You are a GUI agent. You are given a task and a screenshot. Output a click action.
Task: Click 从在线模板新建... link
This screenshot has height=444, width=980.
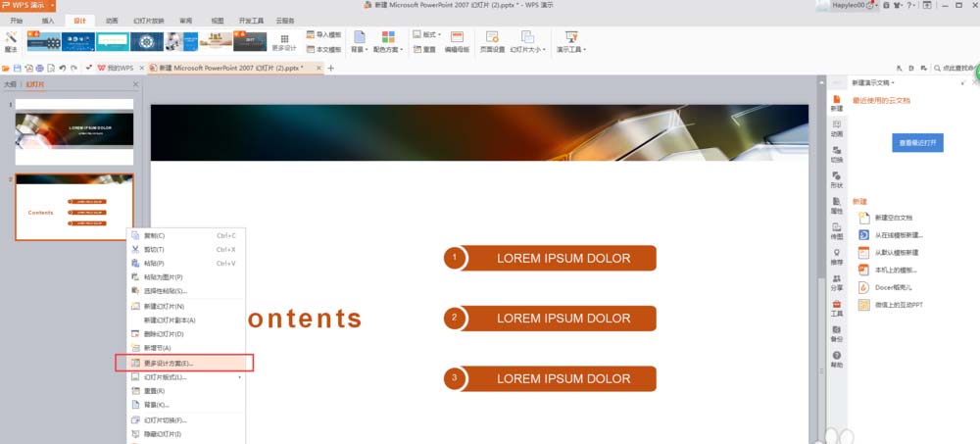click(899, 235)
